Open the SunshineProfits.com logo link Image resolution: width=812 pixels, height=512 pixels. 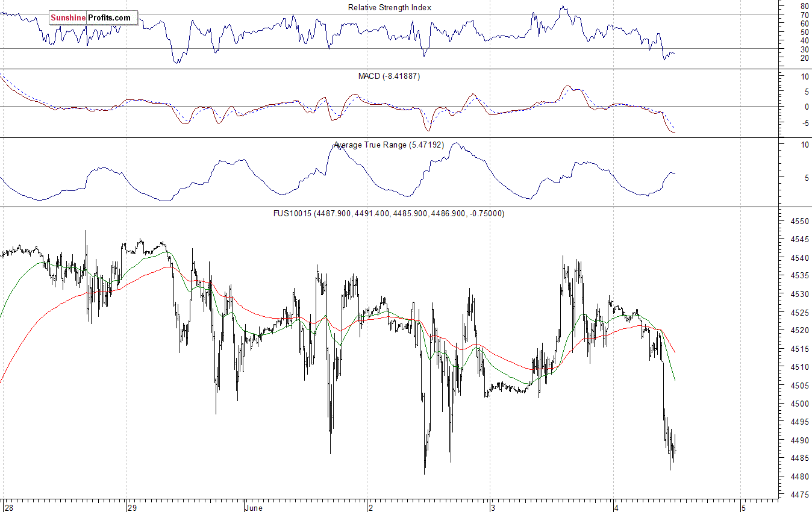[x=93, y=18]
